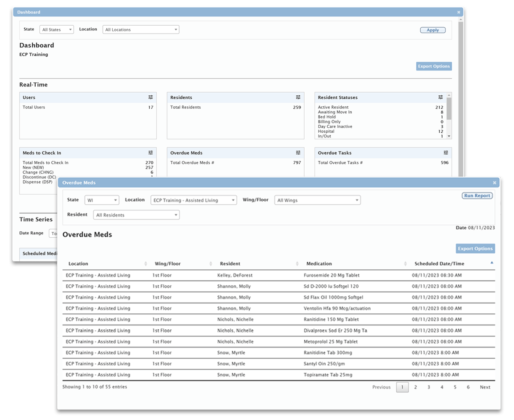Open the All Locations dropdown
Screen dimensions: 514x420
[x=141, y=30]
